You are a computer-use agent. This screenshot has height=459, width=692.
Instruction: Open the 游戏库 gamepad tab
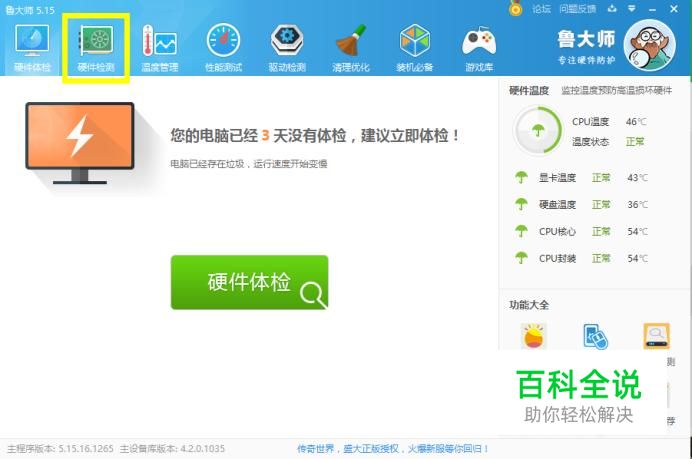(479, 48)
